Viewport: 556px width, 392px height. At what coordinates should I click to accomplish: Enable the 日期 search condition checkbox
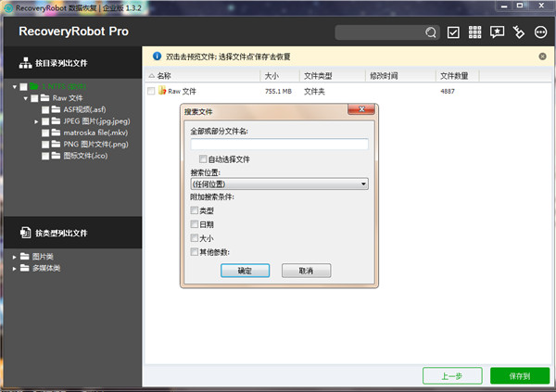pyautogui.click(x=195, y=224)
